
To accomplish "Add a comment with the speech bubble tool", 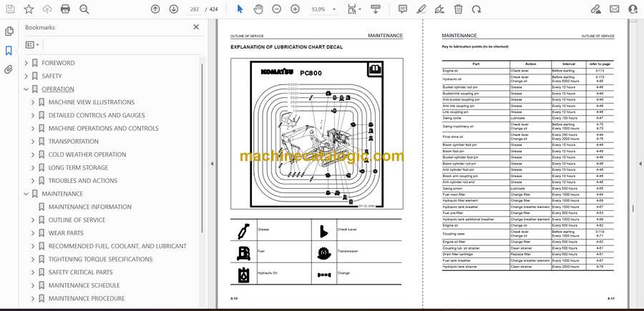I will [x=403, y=9].
